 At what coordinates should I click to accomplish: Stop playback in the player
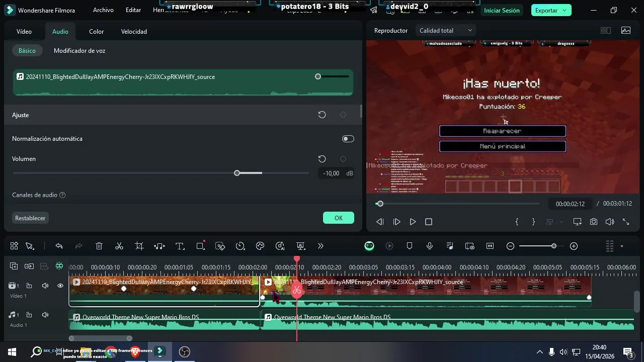pyautogui.click(x=429, y=222)
